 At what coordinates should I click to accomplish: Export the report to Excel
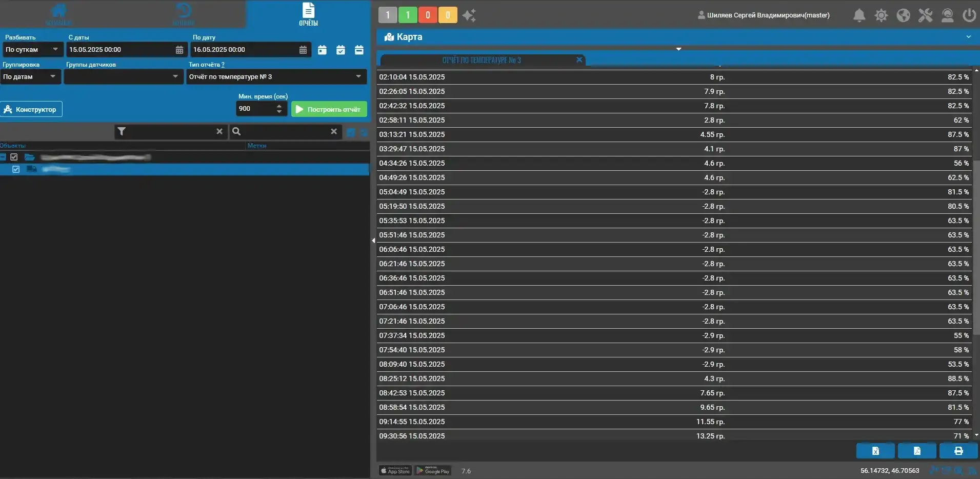(875, 451)
